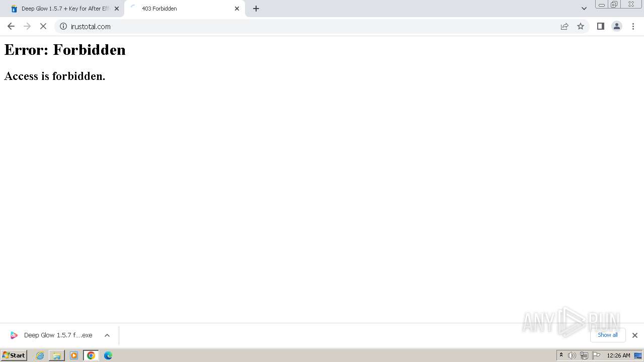The height and width of the screenshot is (362, 644).
Task: Select Chrome icon in taskbar
Action: 91,355
